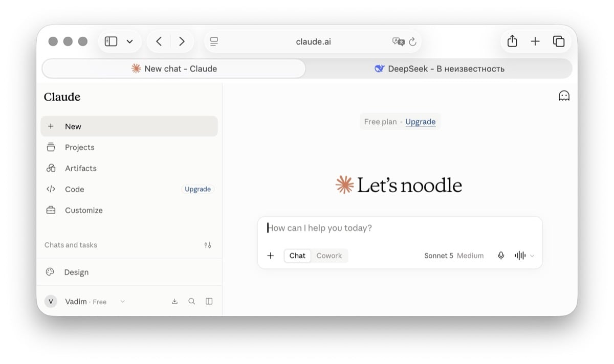Open the voice mode options chevron
614x364 pixels.
532,256
